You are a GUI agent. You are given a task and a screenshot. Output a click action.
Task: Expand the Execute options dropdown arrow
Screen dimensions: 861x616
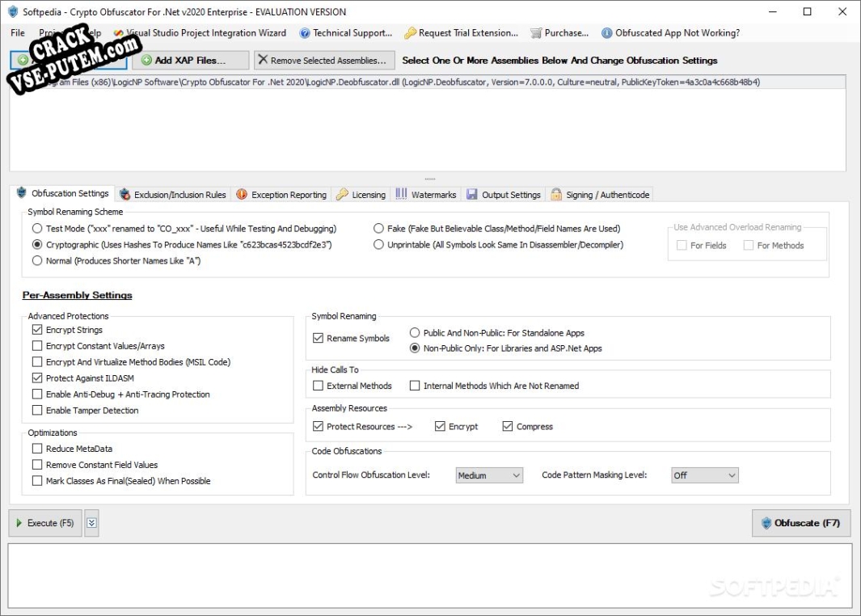91,523
